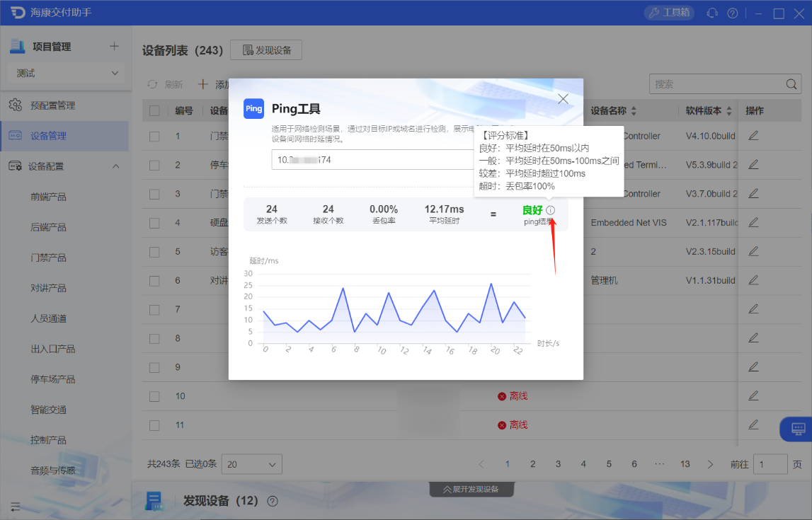Expand panel via 展开发现设备
The height and width of the screenshot is (520, 812).
point(471,489)
